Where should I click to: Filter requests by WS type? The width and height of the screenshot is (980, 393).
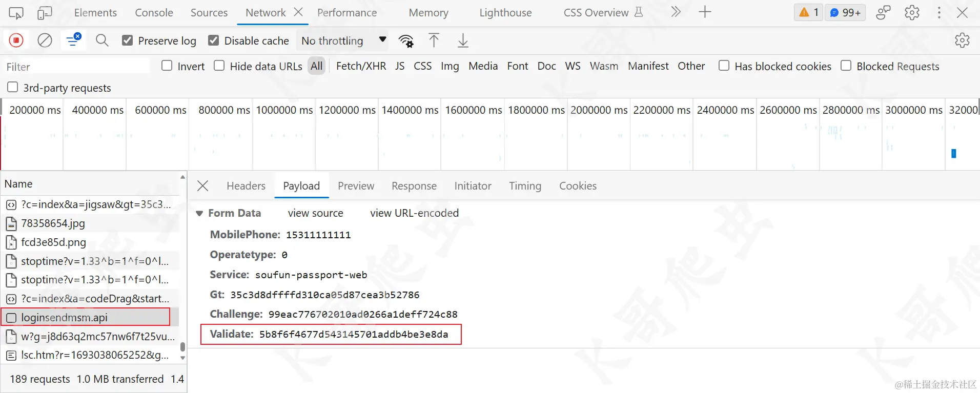[573, 66]
